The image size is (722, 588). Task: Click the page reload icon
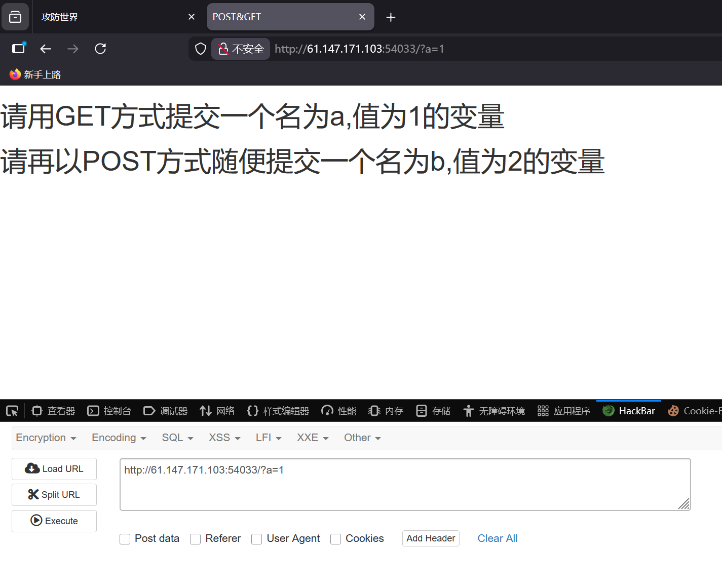[100, 49]
